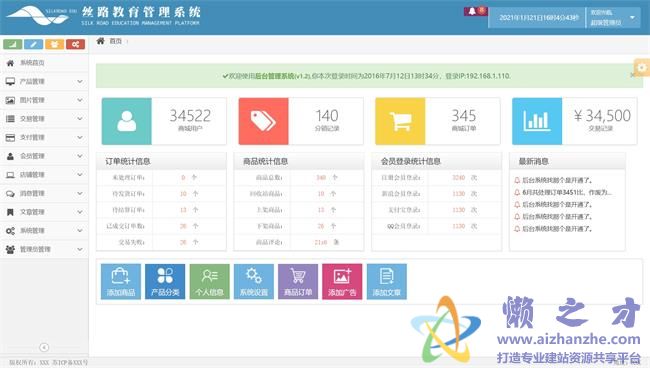This screenshot has width=650, height=368.
Task: Expand 会员管理 chevron arrow
Action: click(80, 156)
